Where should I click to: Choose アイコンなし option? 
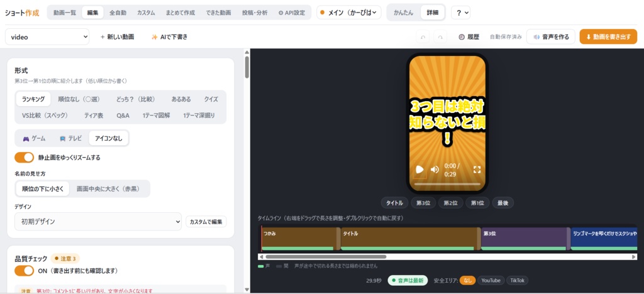109,139
